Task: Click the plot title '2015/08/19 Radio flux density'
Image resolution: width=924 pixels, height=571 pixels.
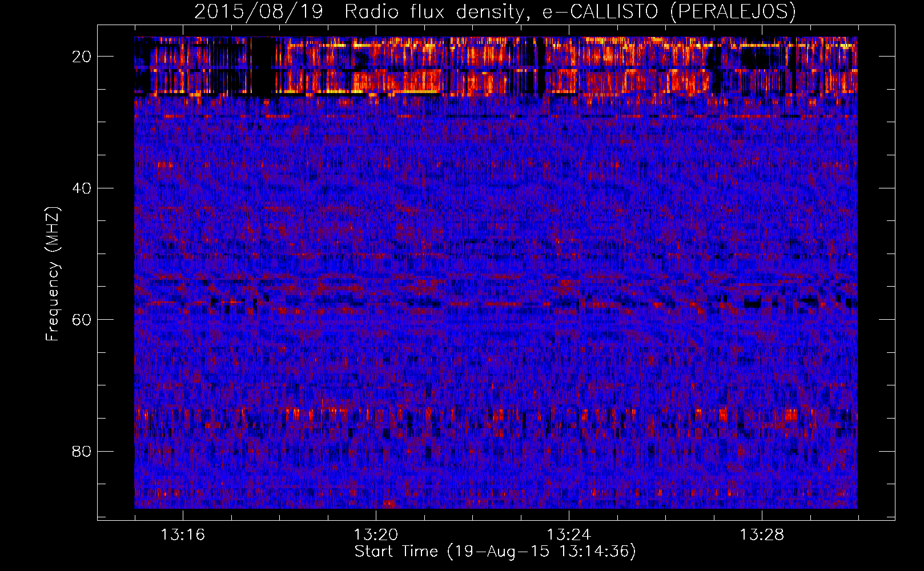Action: click(x=495, y=11)
